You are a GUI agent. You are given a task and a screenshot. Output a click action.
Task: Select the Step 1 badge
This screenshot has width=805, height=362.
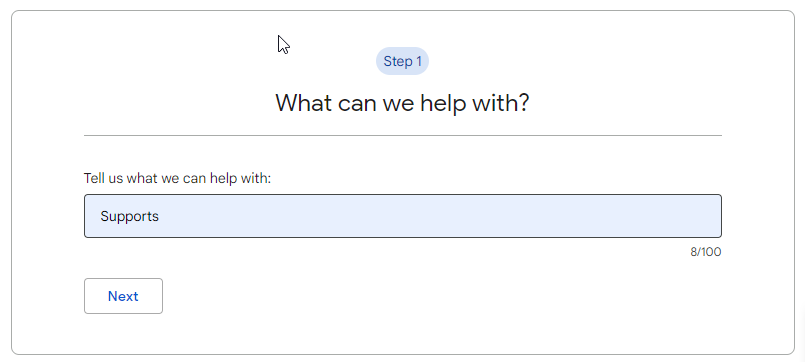click(x=402, y=62)
